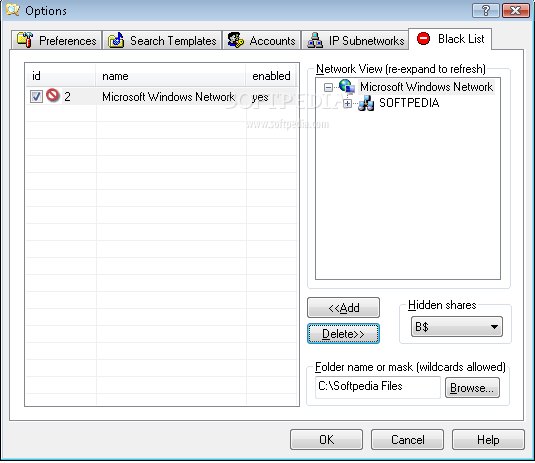Screen dimensions: 535x463
Task: Open the Accounts tab
Action: tap(262, 40)
